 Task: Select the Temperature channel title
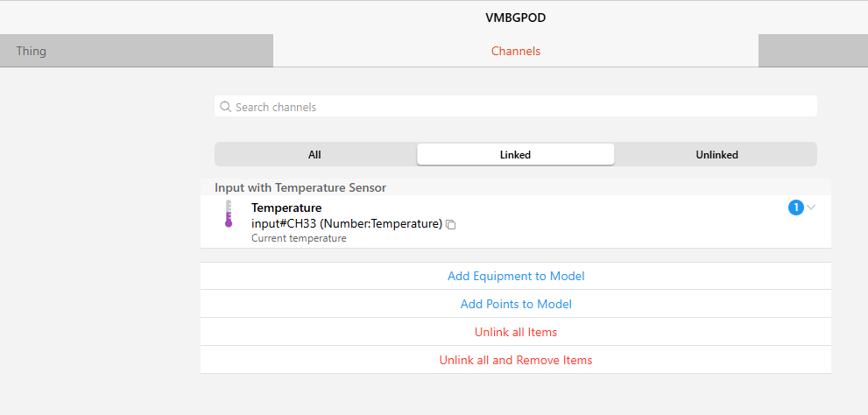coord(286,208)
